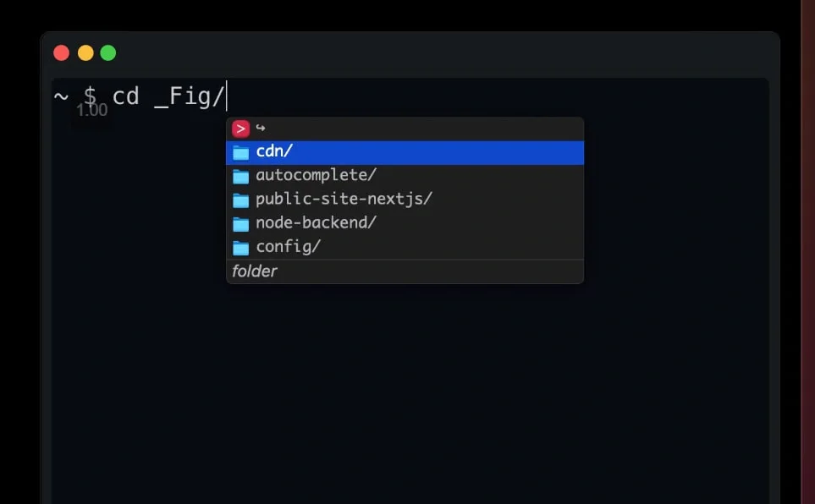Choose public-site-nextjs/ from the suggestions
Screen dimensions: 815x504
tap(344, 199)
